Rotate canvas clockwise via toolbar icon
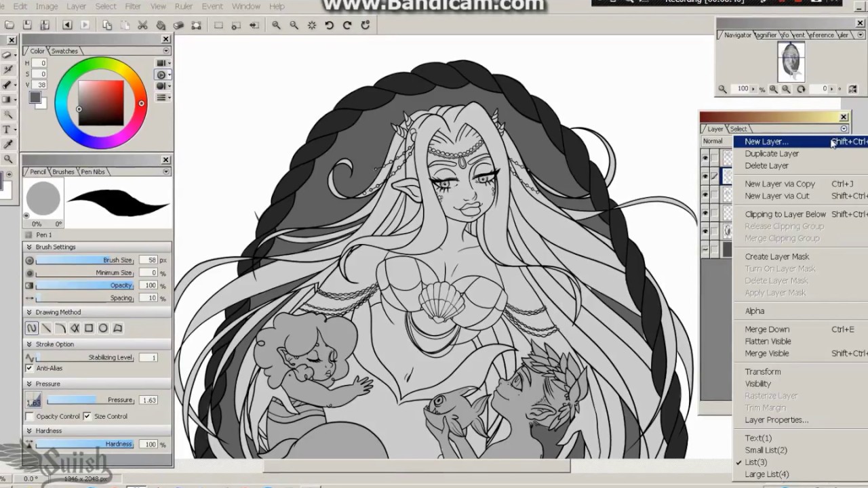The width and height of the screenshot is (868, 488). pyautogui.click(x=347, y=25)
